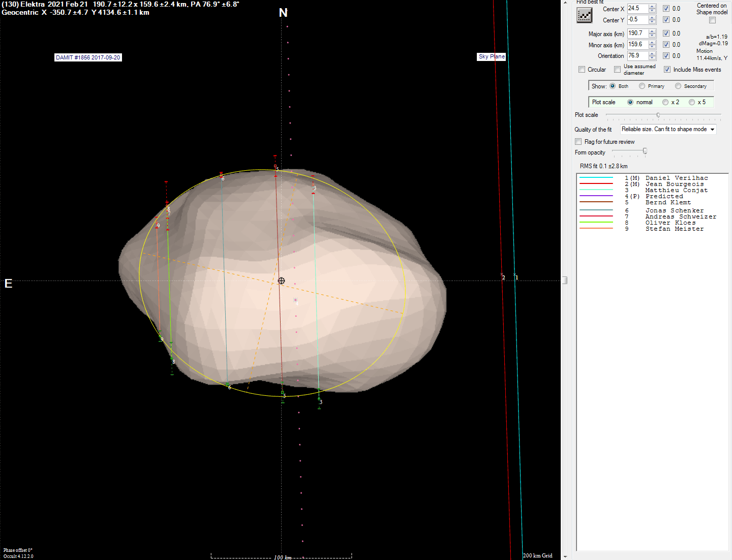732x560 pixels.
Task: Click the Find best fit graph button
Action: click(585, 15)
